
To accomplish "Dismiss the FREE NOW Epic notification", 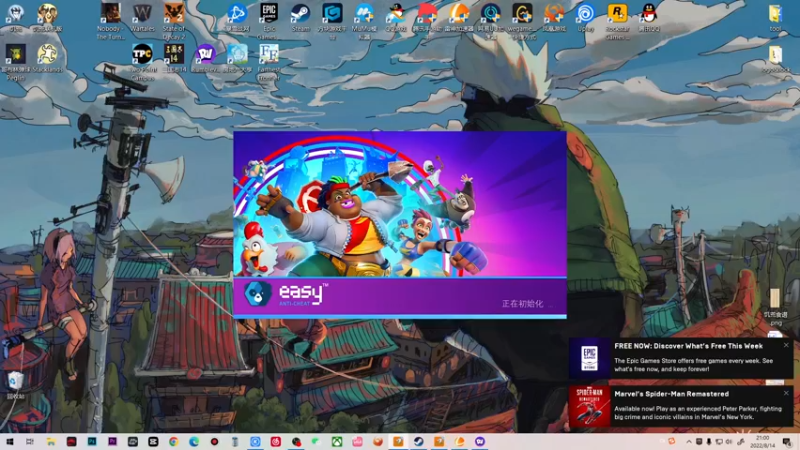I will point(786,345).
